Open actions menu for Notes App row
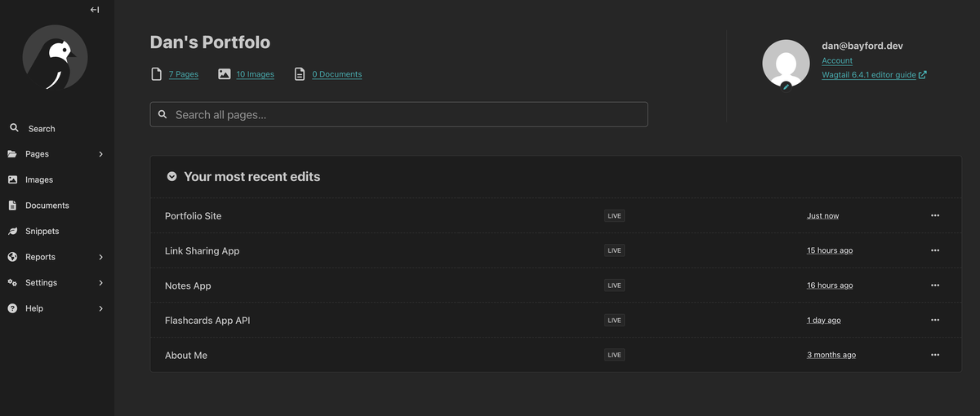The image size is (980, 416). [935, 285]
